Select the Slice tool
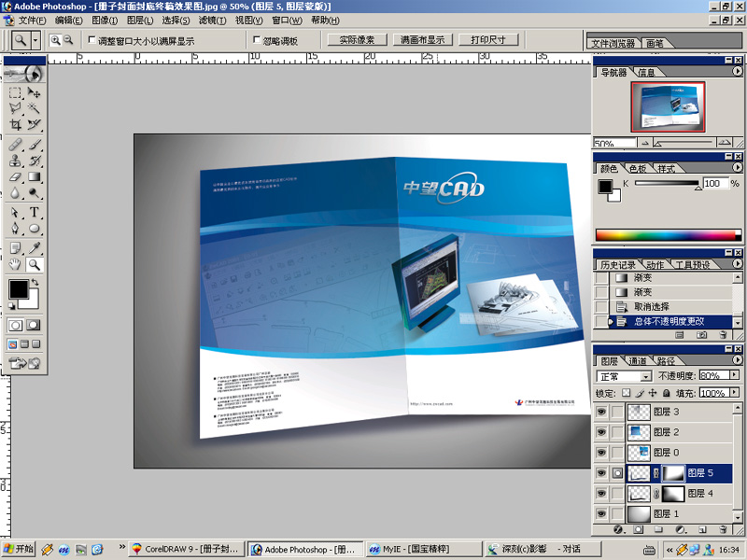Image resolution: width=747 pixels, height=560 pixels. 34,124
